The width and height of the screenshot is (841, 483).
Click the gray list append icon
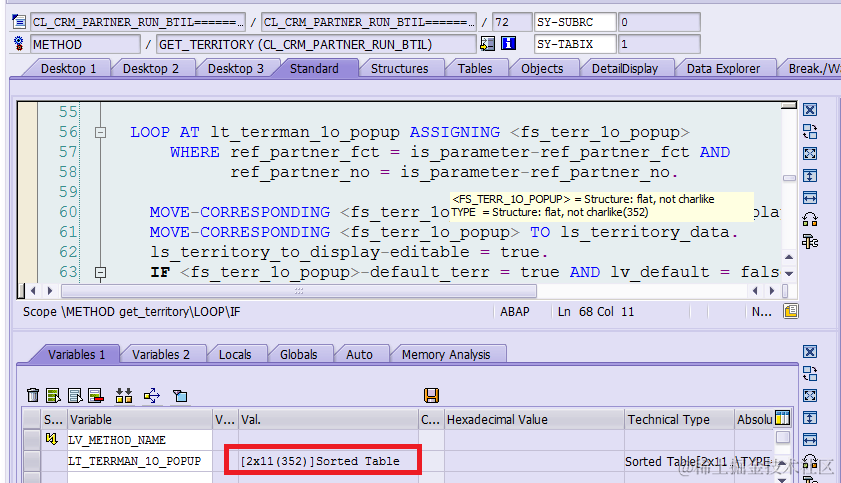click(75, 396)
